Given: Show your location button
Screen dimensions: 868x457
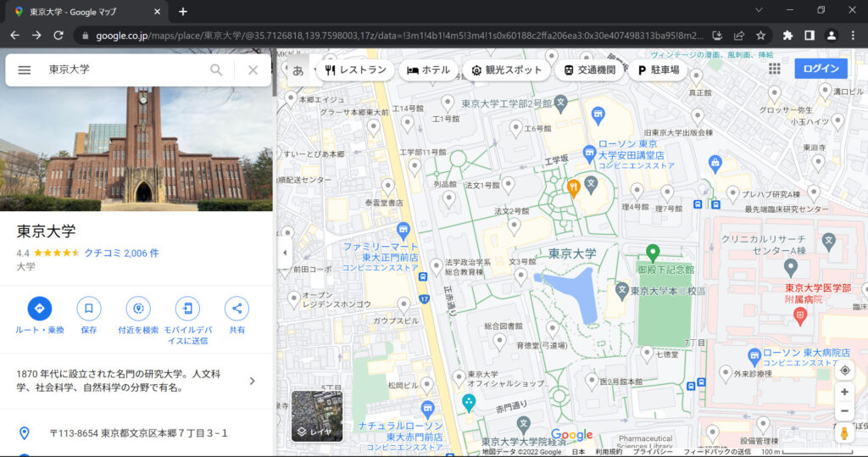Looking at the screenshot, I should pyautogui.click(x=845, y=371).
